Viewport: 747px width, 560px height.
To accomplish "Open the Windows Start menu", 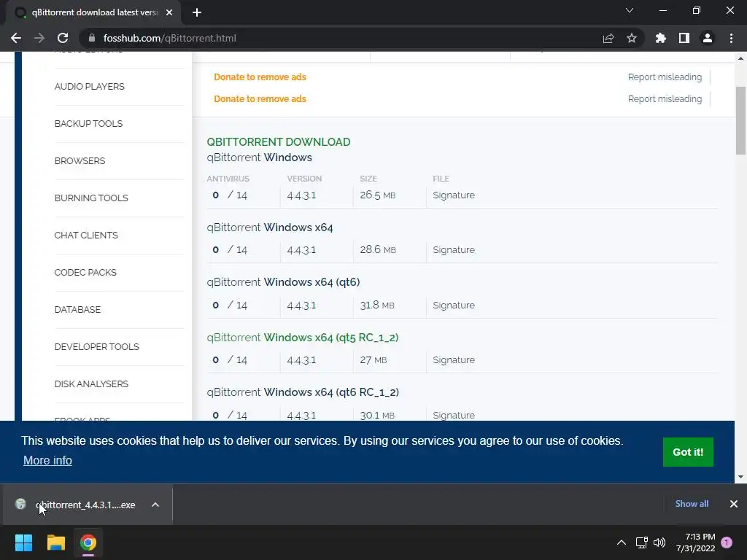I will pyautogui.click(x=23, y=542).
